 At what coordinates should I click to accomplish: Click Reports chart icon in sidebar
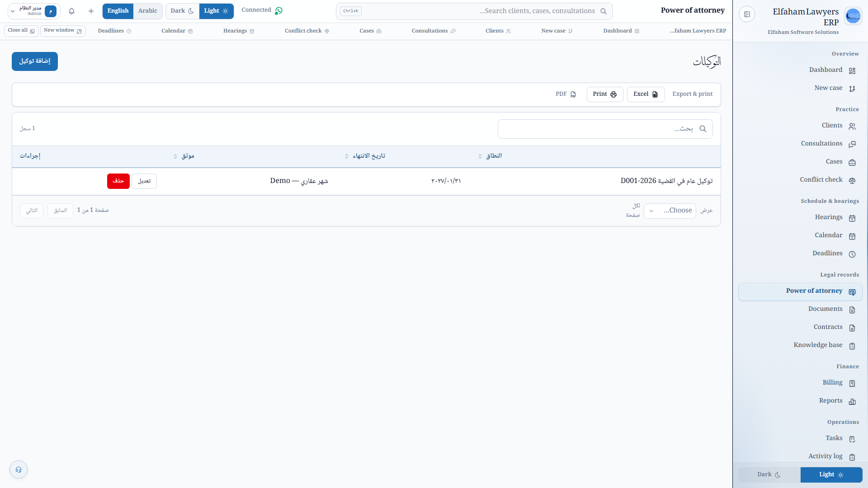click(852, 402)
